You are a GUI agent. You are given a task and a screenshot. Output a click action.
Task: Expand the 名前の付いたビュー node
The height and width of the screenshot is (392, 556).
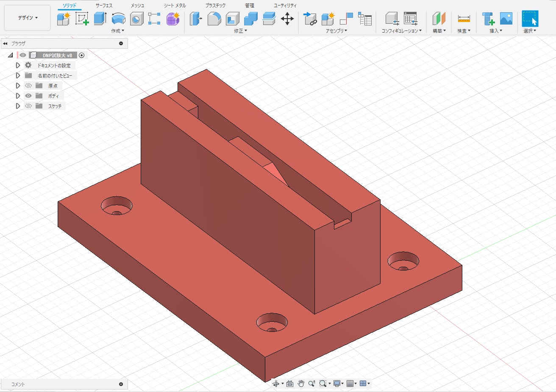(18, 75)
